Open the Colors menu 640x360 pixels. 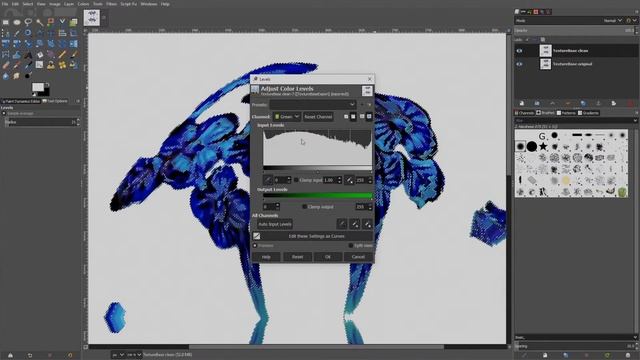tap(83, 4)
